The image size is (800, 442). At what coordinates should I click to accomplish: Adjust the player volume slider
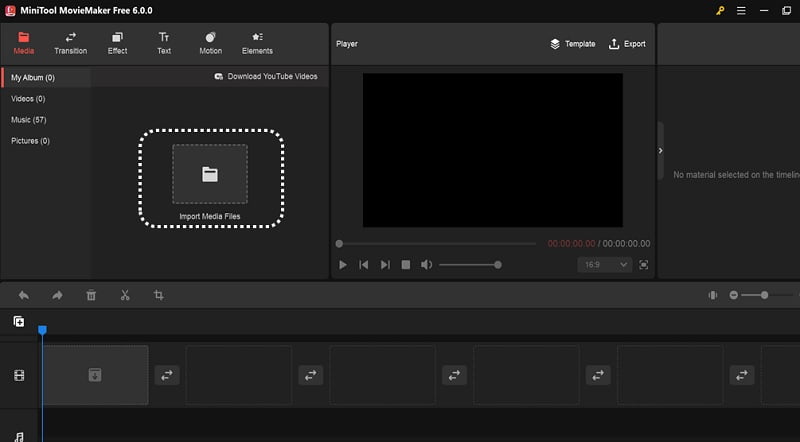[x=470, y=265]
